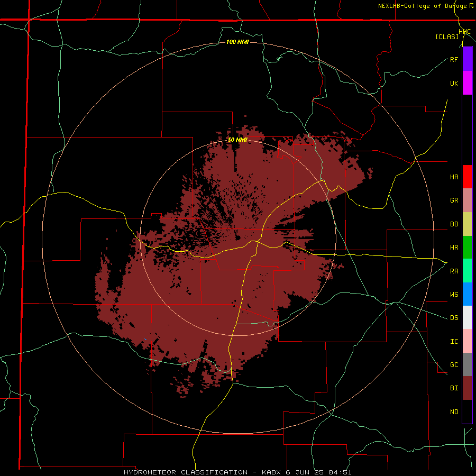
Task: Click the 'GR' legend label
Action: click(x=454, y=200)
